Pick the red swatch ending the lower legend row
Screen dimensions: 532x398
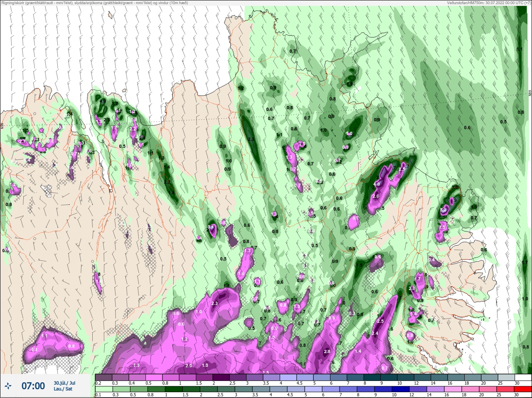(522, 389)
